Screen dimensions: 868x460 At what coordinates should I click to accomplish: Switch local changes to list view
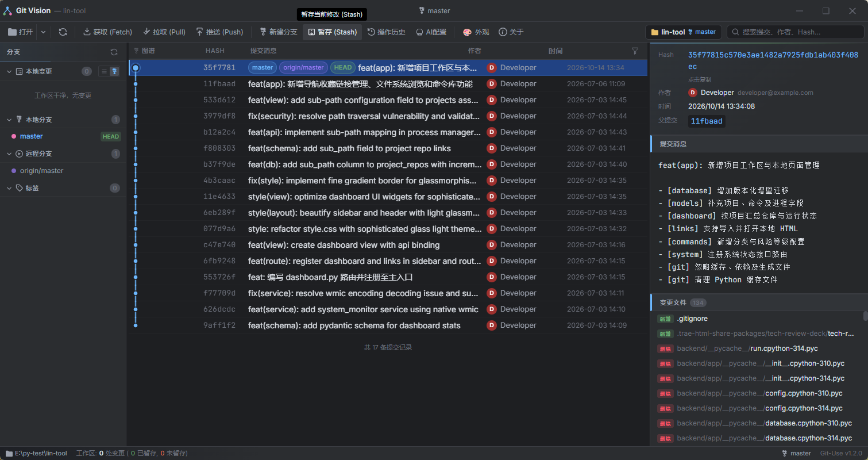click(x=105, y=71)
